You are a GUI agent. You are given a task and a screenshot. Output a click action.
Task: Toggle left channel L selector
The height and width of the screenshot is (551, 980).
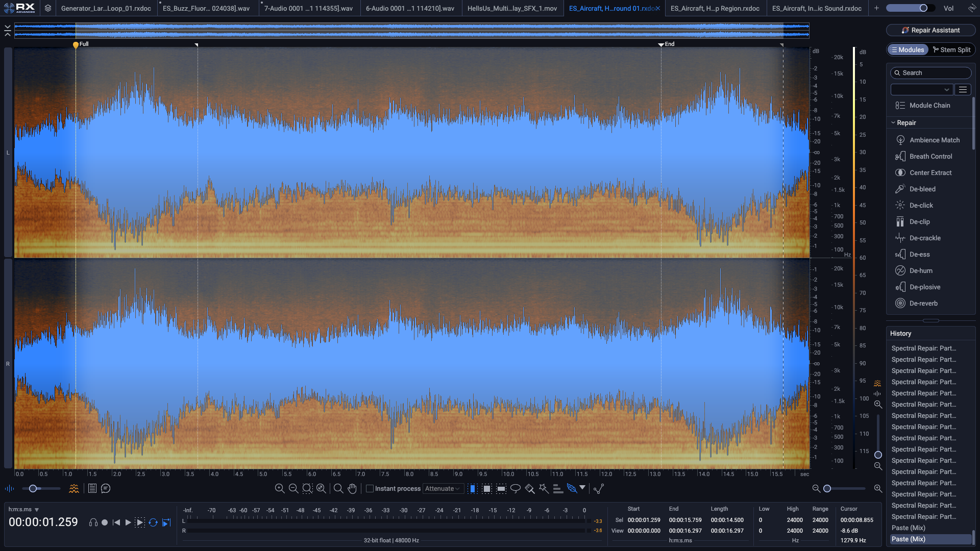[8, 153]
